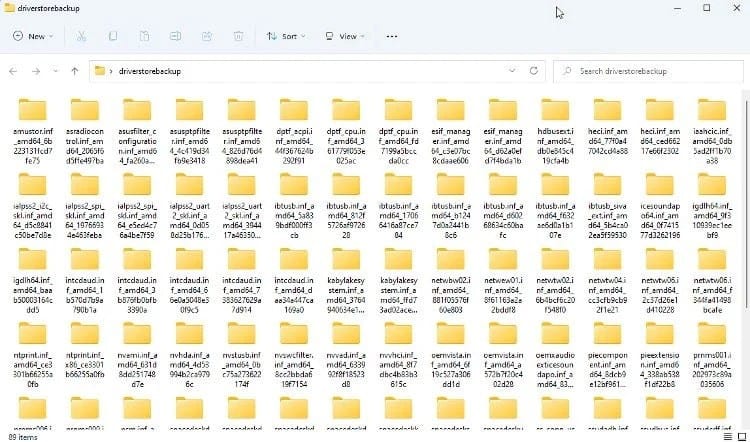Click the Cut scissors icon in toolbar
The width and height of the screenshot is (750, 442).
tap(80, 36)
